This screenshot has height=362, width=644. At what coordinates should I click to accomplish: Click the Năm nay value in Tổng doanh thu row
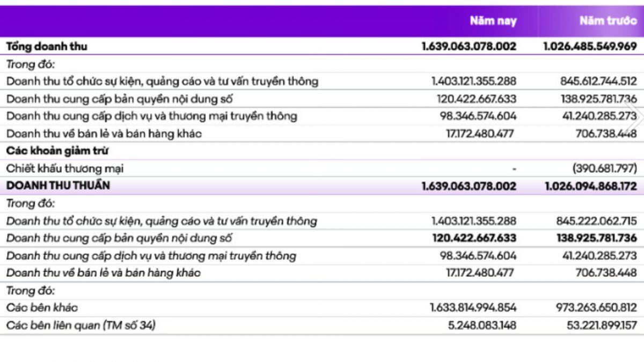click(469, 47)
